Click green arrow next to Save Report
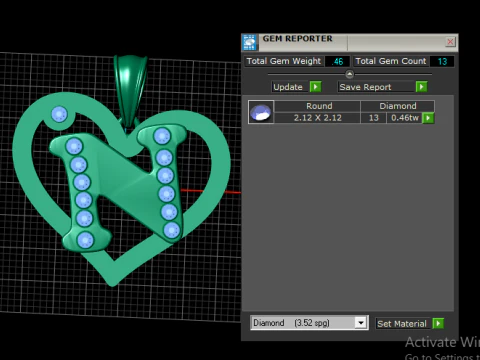 421,87
